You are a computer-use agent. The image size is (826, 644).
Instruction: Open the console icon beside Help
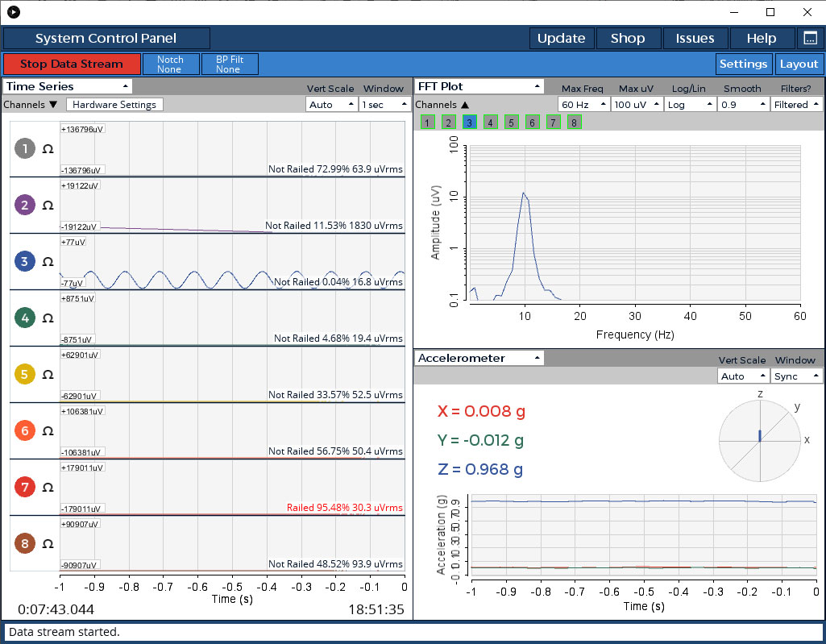pos(809,39)
